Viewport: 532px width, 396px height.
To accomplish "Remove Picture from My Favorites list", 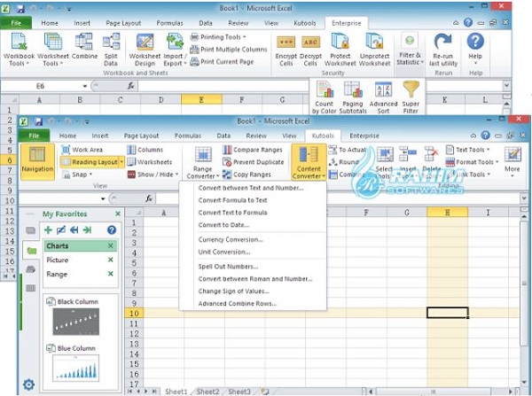I will [110, 260].
